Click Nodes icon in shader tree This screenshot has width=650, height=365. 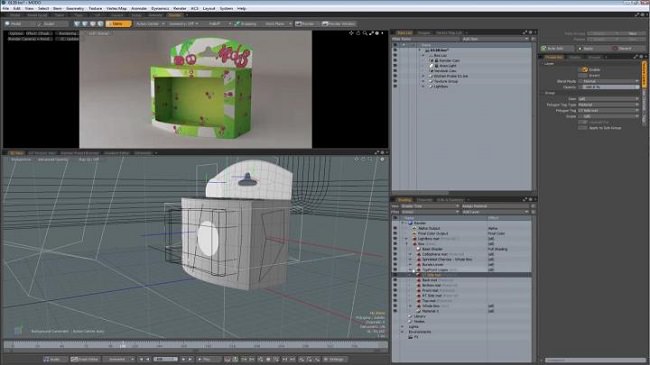click(410, 321)
